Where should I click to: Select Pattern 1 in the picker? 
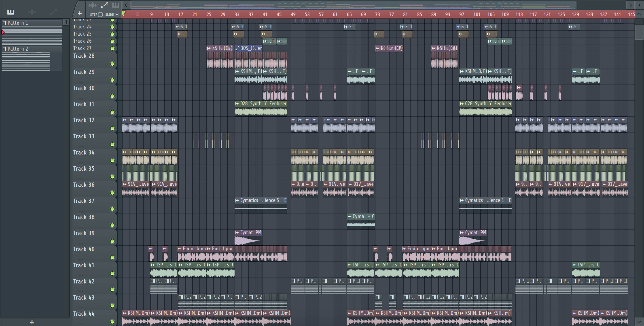point(32,23)
